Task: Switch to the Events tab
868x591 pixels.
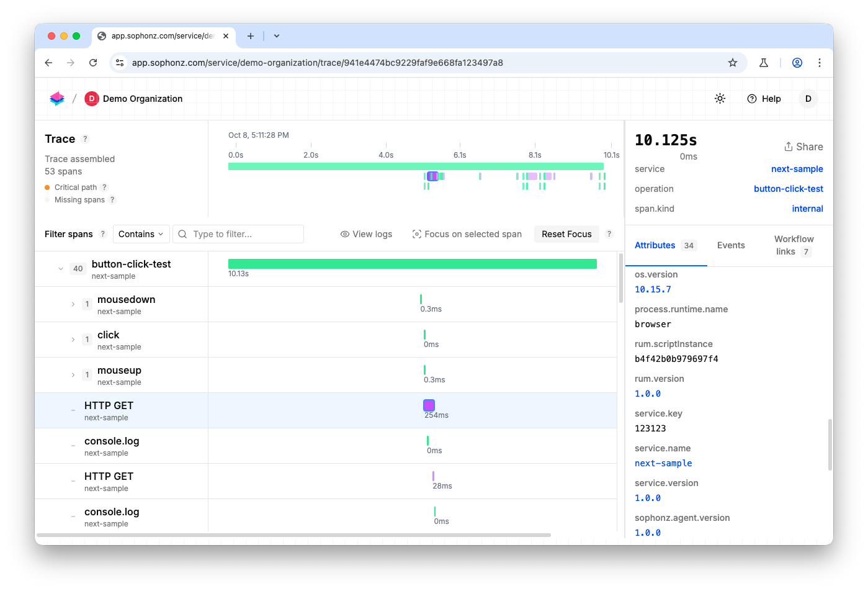Action: click(x=730, y=245)
